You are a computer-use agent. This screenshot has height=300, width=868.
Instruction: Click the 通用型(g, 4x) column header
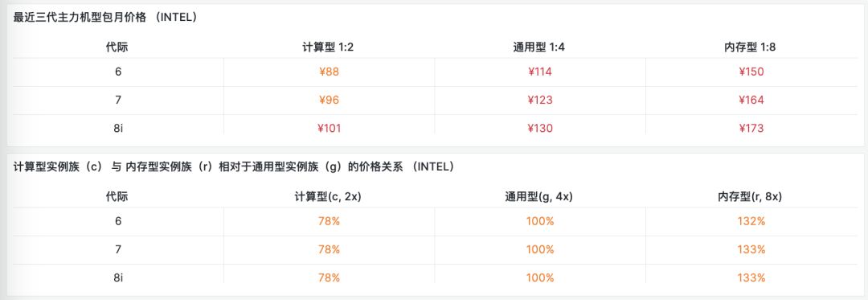point(540,196)
